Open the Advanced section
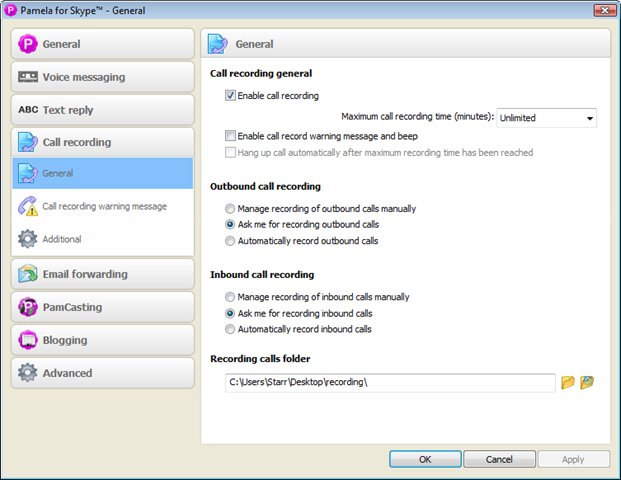The image size is (621, 480). coord(103,373)
